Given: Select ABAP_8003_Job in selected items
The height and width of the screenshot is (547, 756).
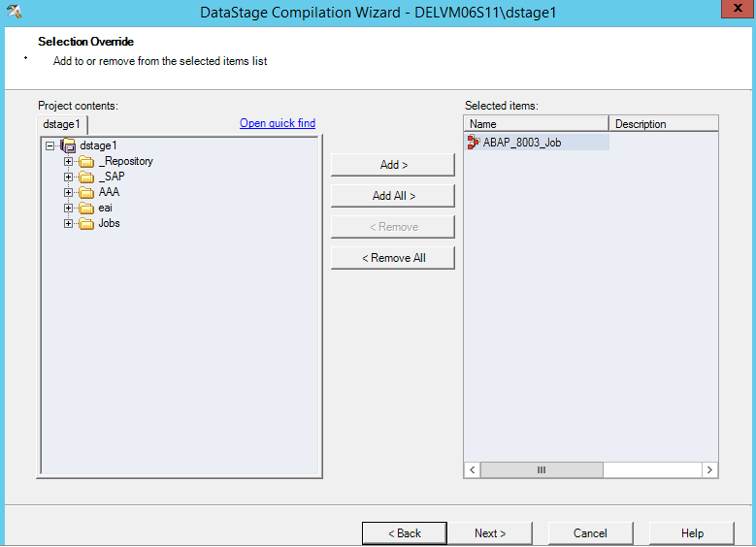Looking at the screenshot, I should 522,143.
